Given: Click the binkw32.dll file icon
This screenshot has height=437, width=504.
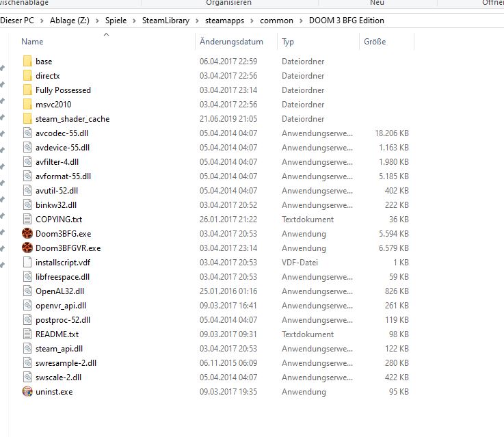Looking at the screenshot, I should point(27,204).
